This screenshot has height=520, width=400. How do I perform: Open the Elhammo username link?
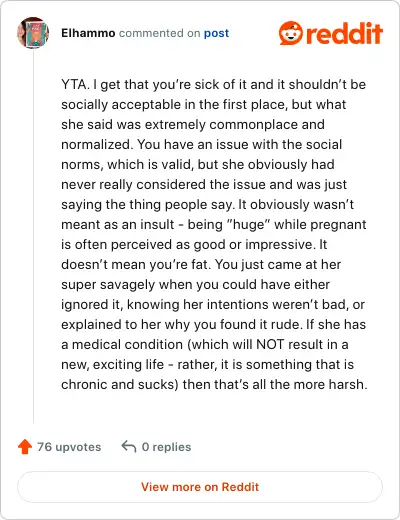pos(88,33)
